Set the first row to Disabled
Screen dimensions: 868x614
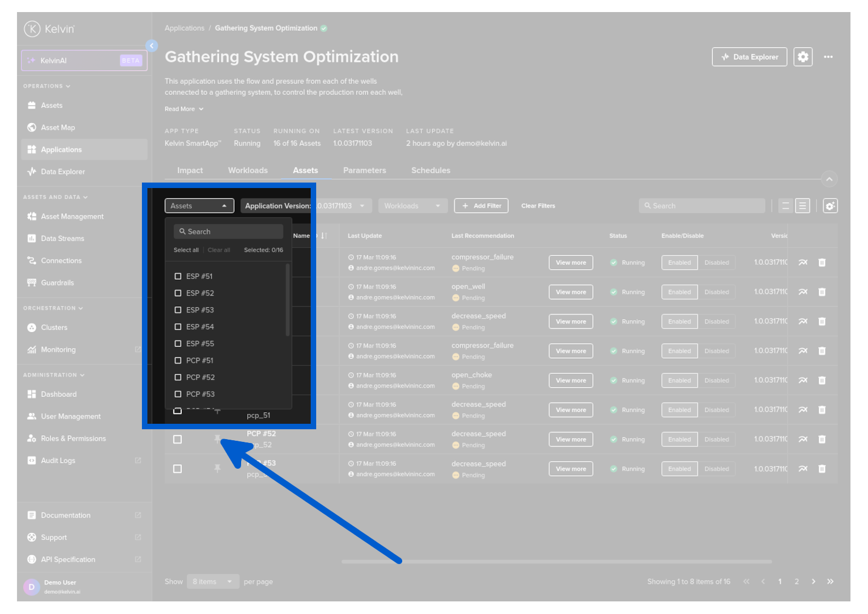click(716, 263)
